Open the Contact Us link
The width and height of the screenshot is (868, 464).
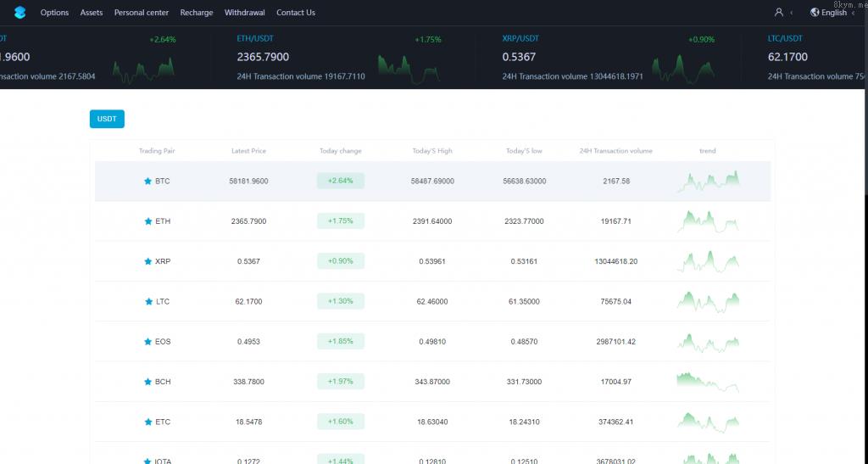click(295, 13)
